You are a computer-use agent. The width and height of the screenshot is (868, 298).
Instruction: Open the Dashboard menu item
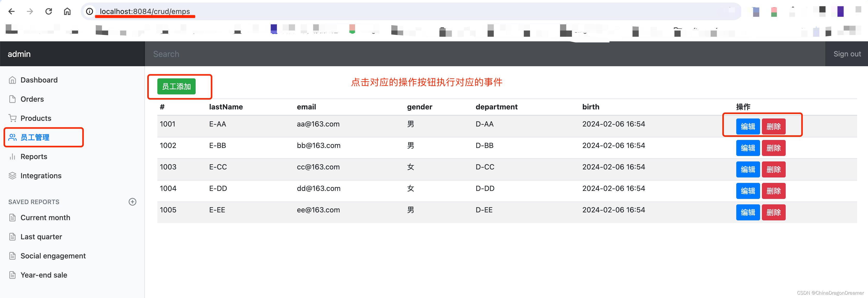[39, 80]
